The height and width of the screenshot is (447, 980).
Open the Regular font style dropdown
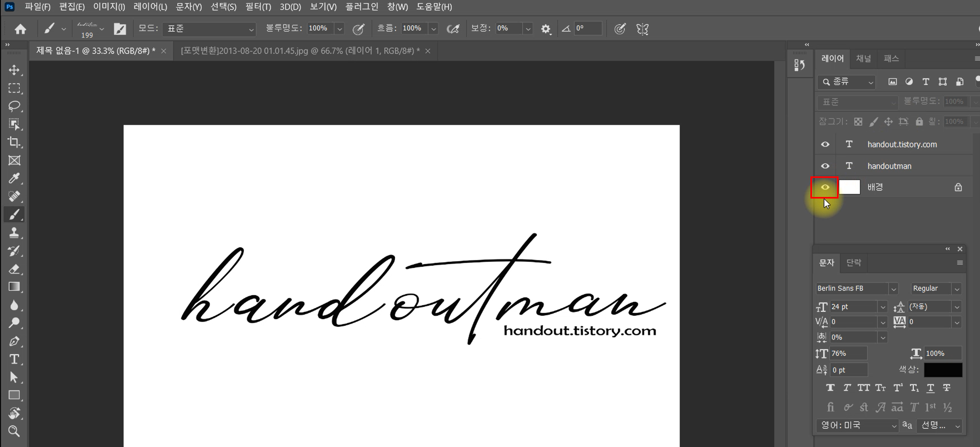[957, 289]
